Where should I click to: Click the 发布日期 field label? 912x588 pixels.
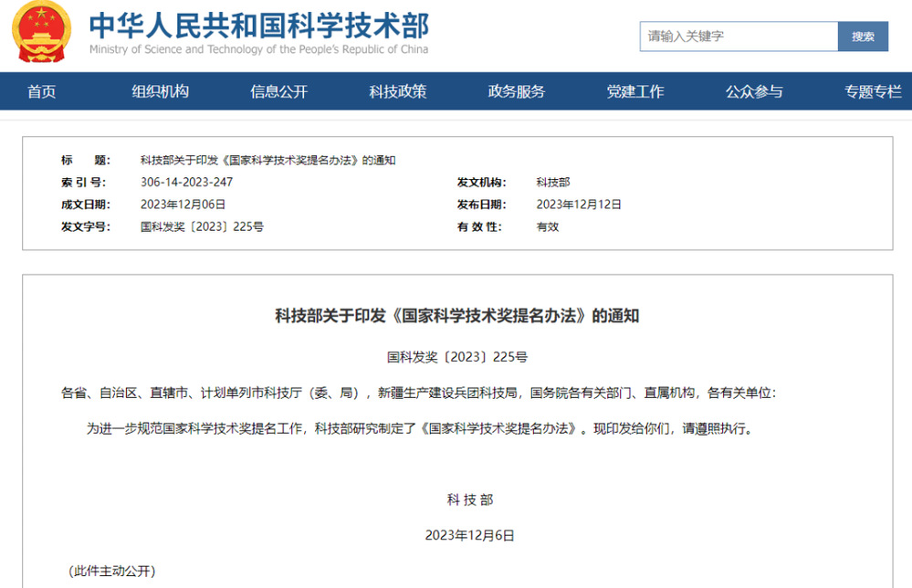pyautogui.click(x=482, y=205)
